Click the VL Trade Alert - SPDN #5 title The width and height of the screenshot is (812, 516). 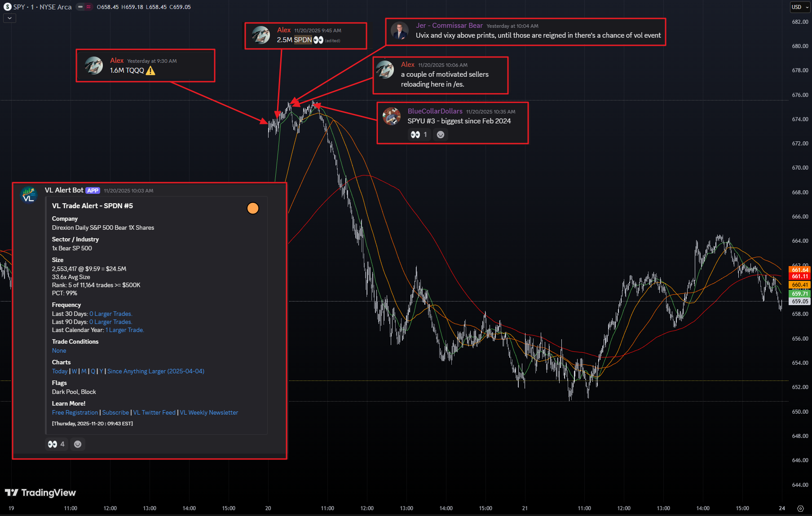pos(93,206)
